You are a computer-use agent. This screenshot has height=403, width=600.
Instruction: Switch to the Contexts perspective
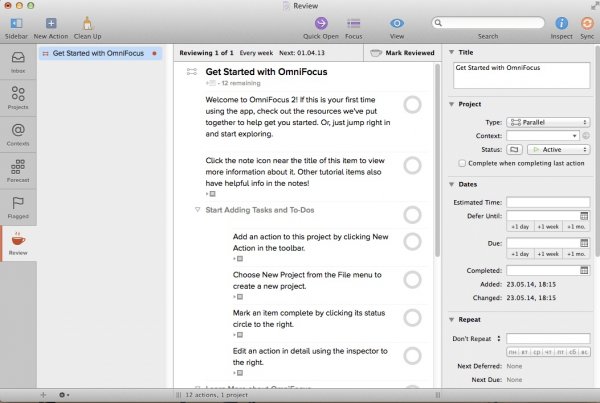pos(18,134)
